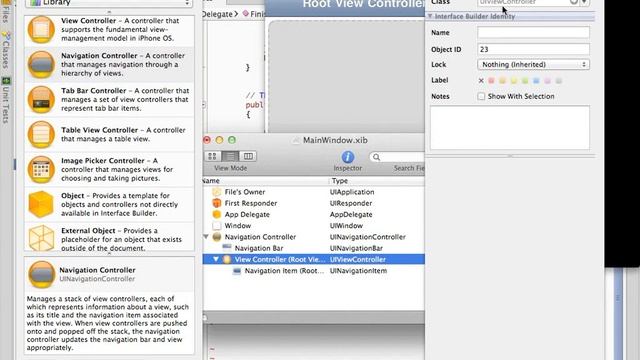This screenshot has height=360, width=640.
Task: Click the First Responder icon
Action: tap(216, 203)
